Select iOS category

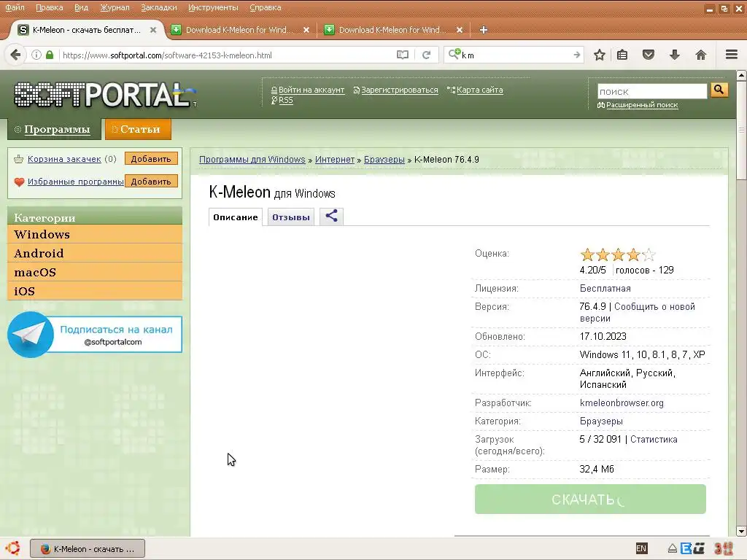pyautogui.click(x=95, y=291)
